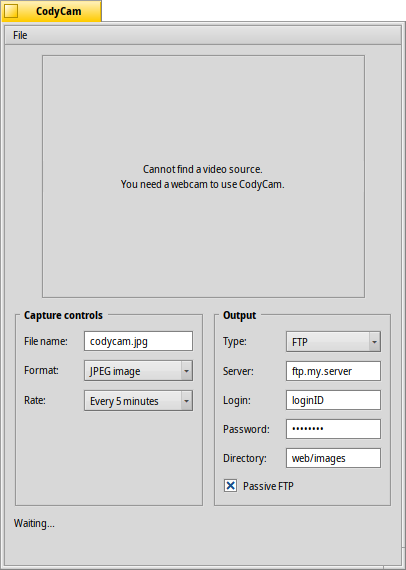Image resolution: width=406 pixels, height=570 pixels.
Task: Open the Rate dropdown showing Every 5 minutes
Action: pyautogui.click(x=138, y=401)
